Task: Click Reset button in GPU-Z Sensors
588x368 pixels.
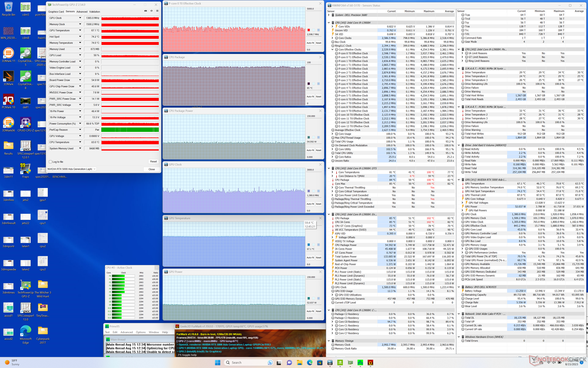Action: coord(153,162)
